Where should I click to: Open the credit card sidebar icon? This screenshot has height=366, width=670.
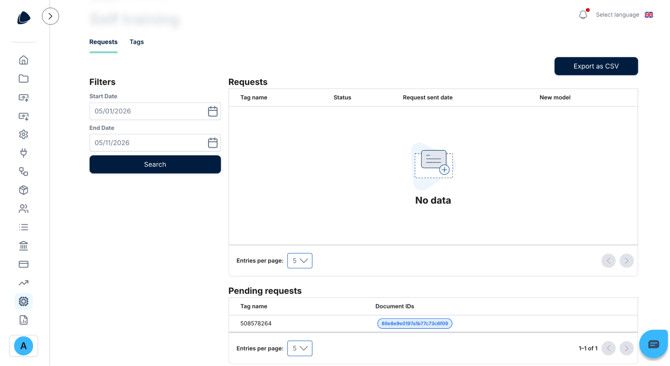24,264
